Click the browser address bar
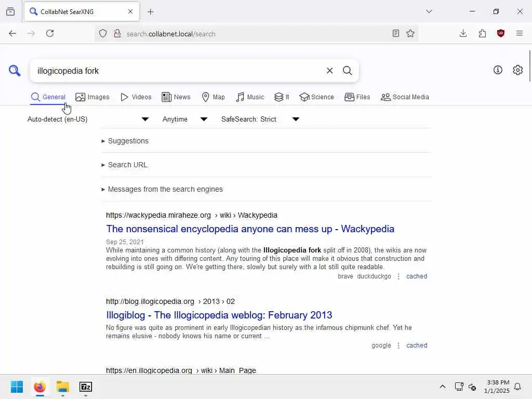 coord(256,34)
